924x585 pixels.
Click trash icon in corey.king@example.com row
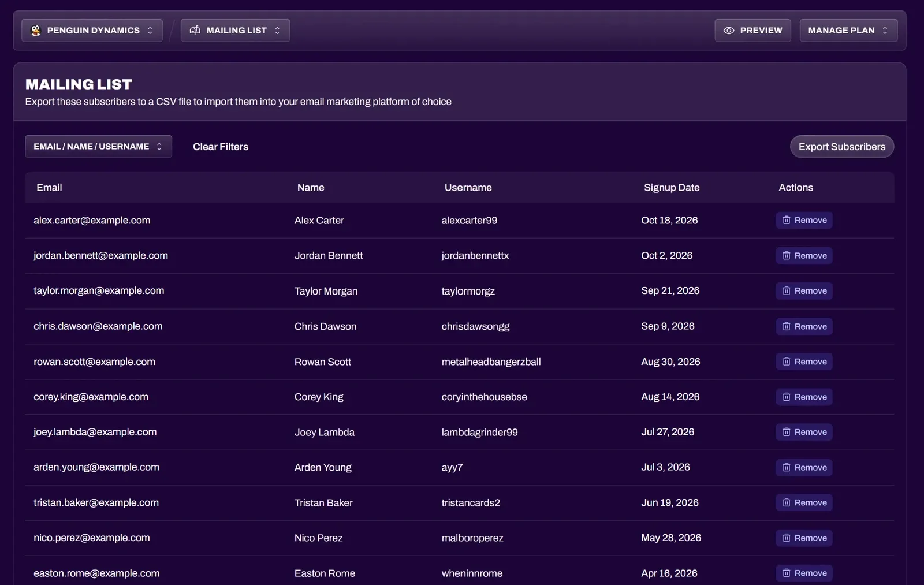[x=786, y=397]
